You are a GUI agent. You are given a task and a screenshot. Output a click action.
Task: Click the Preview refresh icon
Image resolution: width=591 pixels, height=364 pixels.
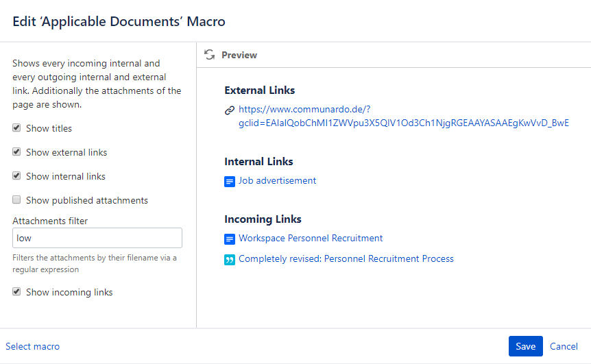point(210,55)
